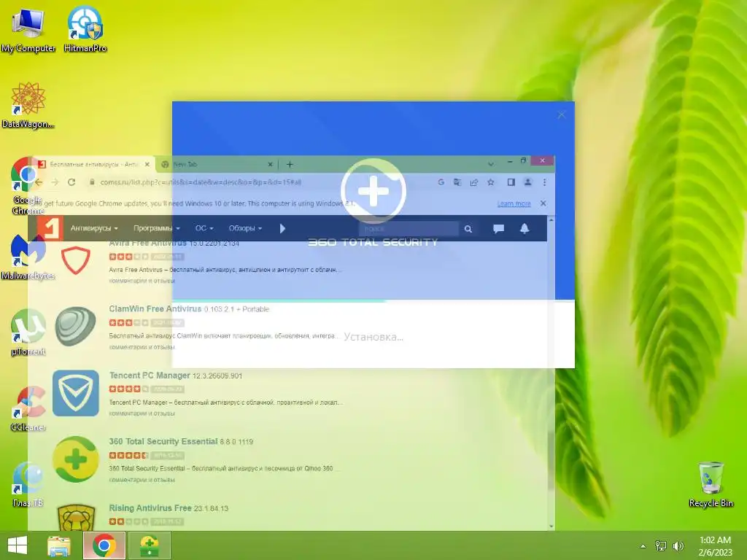Image resolution: width=747 pixels, height=560 pixels.
Task: Open the Глаз.ТВ desktop shortcut
Action: click(28, 485)
